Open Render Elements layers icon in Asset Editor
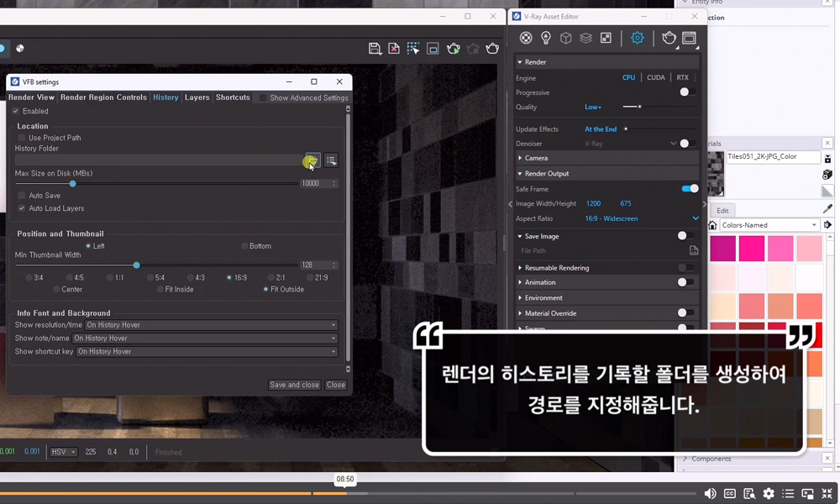Image resolution: width=840 pixels, height=504 pixels. coord(585,38)
